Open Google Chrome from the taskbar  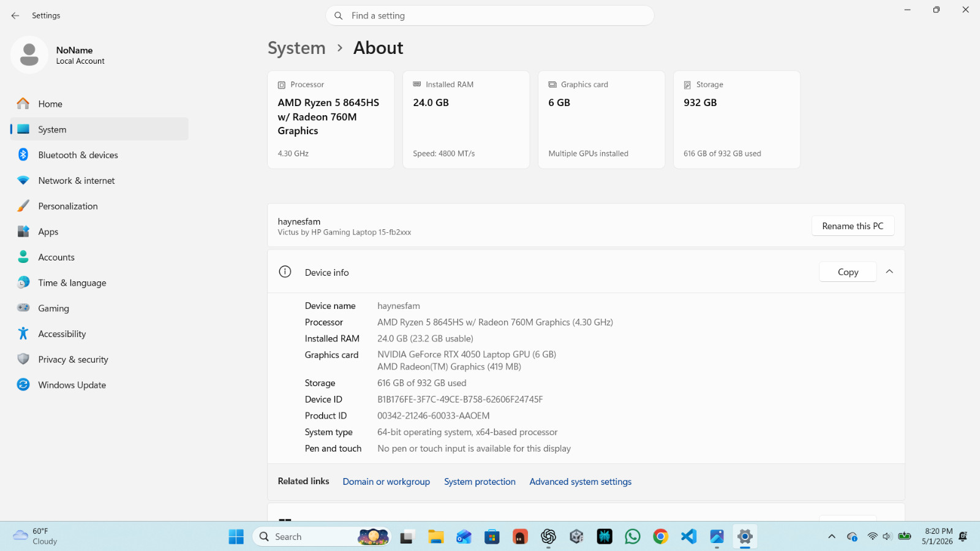coord(661,537)
